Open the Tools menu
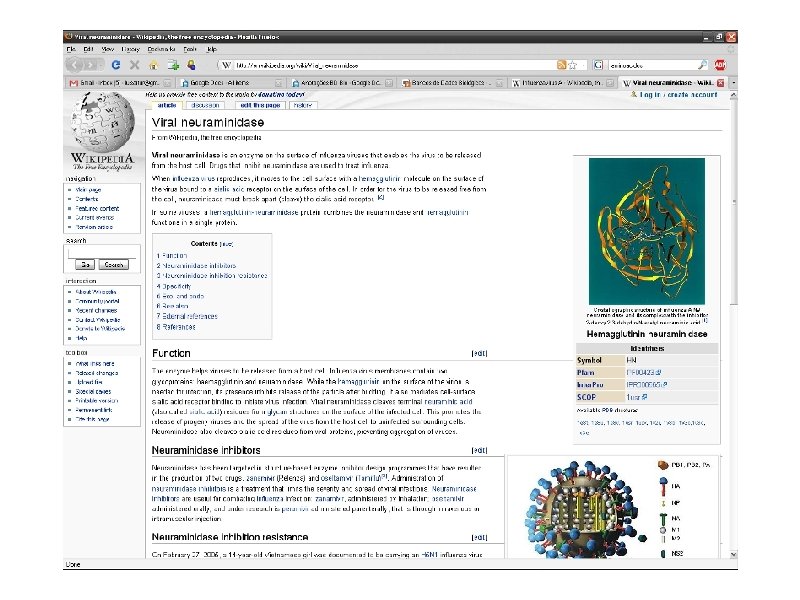Image resolution: width=800 pixels, height=600 pixels. pyautogui.click(x=190, y=49)
